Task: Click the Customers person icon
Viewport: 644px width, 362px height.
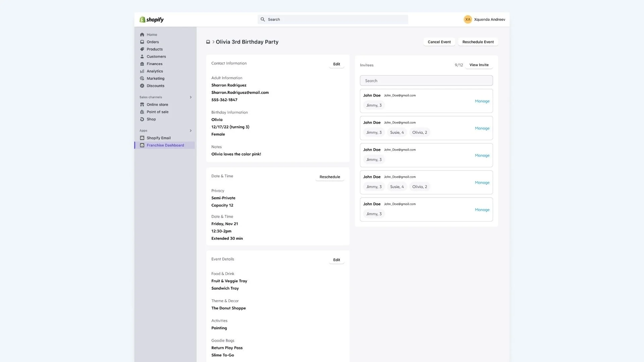Action: pyautogui.click(x=142, y=57)
